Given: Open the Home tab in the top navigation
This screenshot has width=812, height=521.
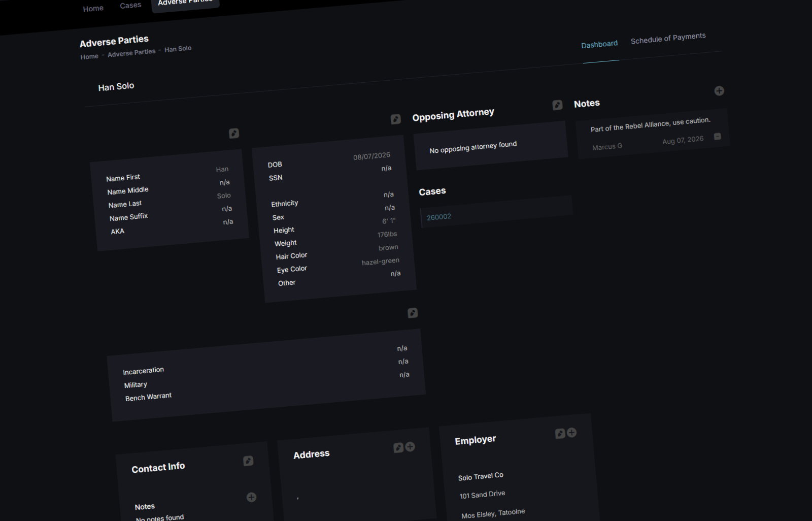Looking at the screenshot, I should [x=93, y=9].
